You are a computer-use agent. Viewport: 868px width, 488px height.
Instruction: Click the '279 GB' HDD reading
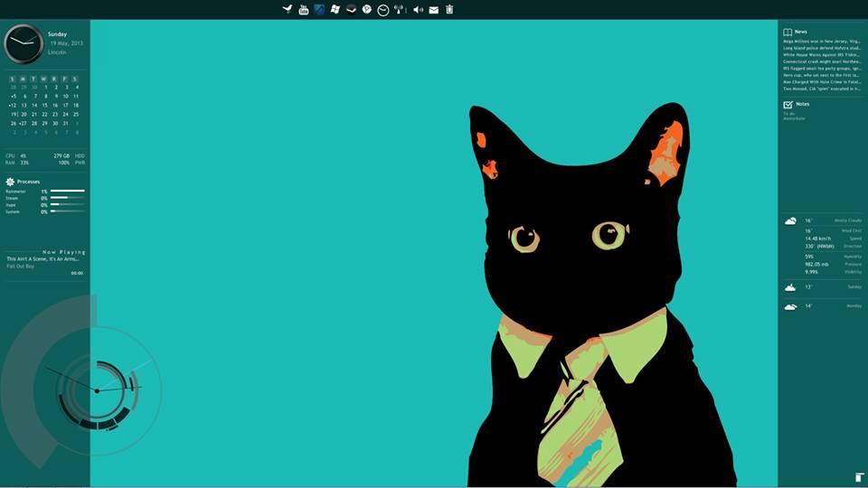click(x=61, y=156)
